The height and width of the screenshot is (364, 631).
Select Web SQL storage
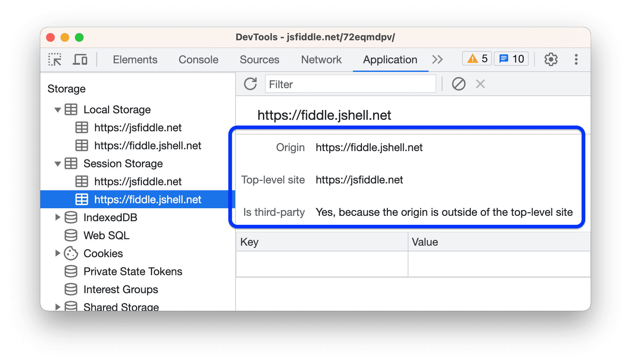tap(106, 235)
